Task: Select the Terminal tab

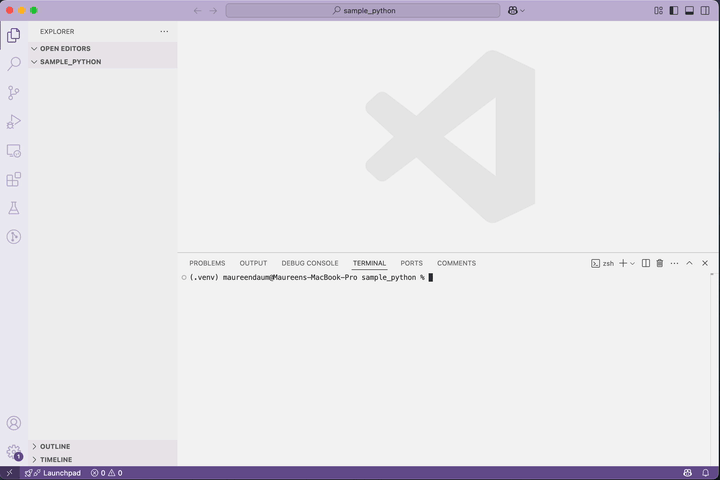Action: point(369,263)
